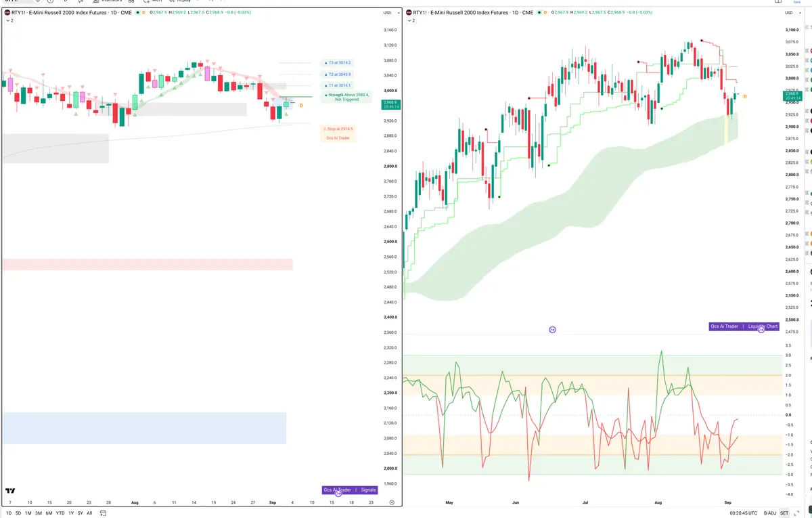Select the 6M time range
The width and height of the screenshot is (812, 518).
[49, 513]
